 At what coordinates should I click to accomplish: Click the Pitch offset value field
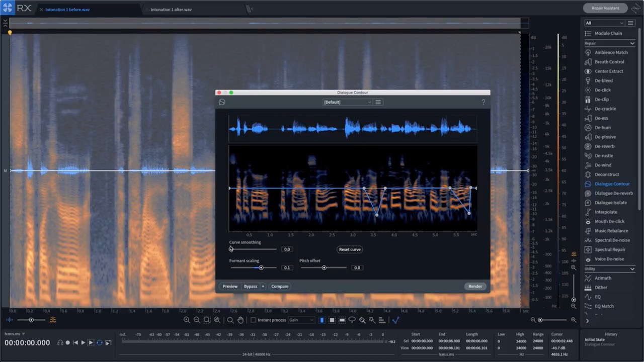click(357, 267)
